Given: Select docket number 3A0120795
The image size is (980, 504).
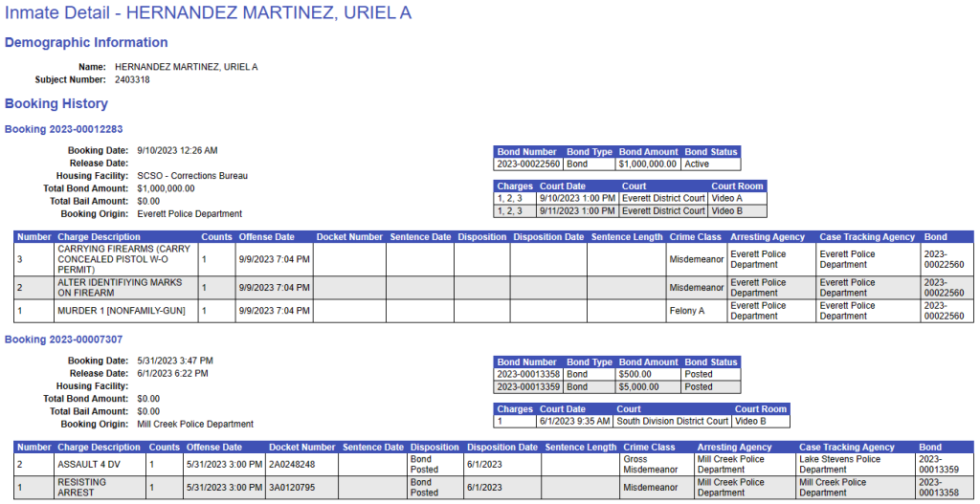Looking at the screenshot, I should (301, 487).
